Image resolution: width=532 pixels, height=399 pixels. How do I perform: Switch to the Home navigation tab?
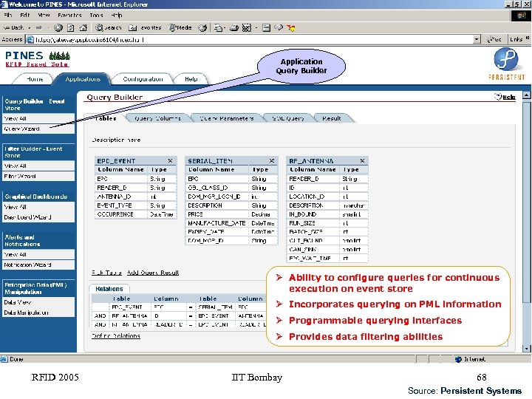tap(35, 79)
